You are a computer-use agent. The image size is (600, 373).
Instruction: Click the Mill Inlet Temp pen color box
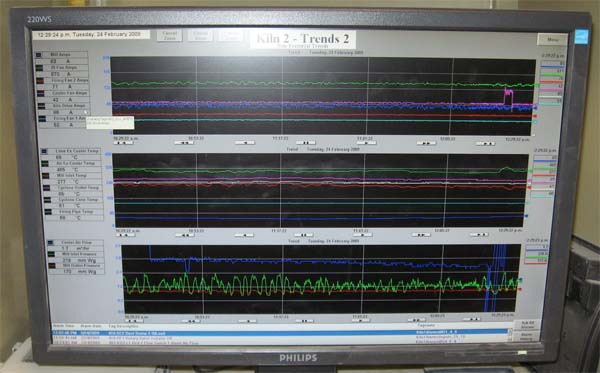[x=46, y=176]
